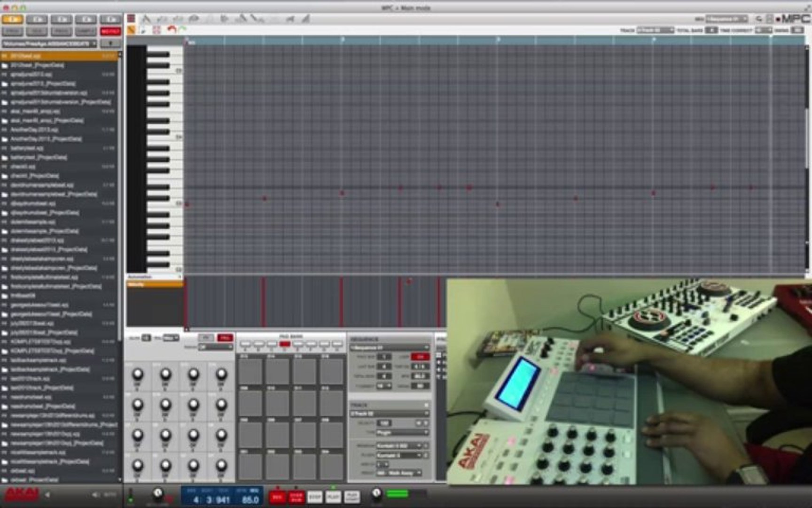812x508 pixels.
Task: Toggle the red Loop ON button
Action: [420, 357]
